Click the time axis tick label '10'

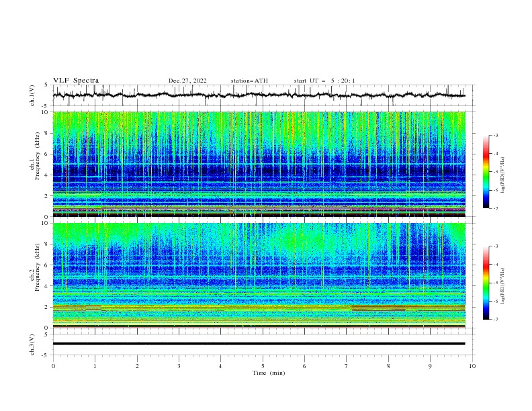coord(472,366)
